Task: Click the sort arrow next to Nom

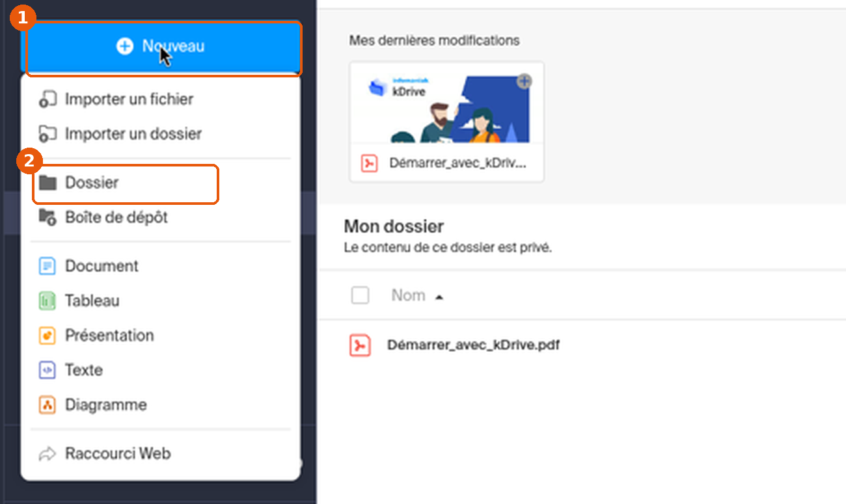Action: pyautogui.click(x=439, y=297)
